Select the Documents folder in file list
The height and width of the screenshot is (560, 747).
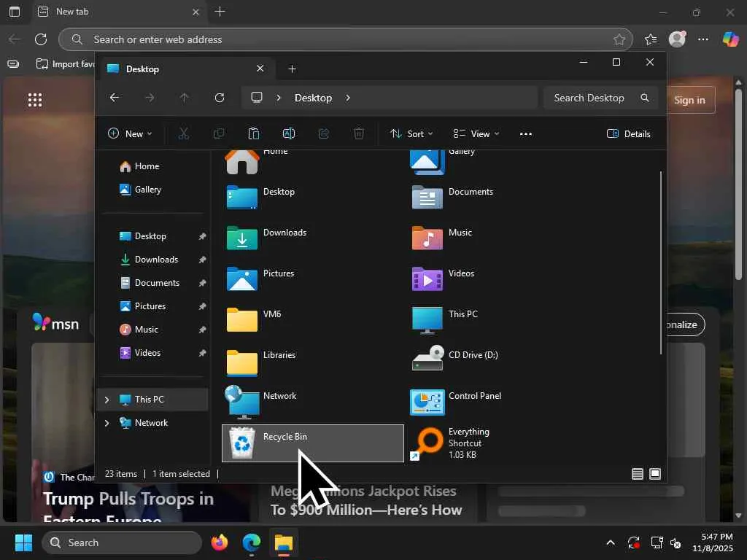click(498, 197)
